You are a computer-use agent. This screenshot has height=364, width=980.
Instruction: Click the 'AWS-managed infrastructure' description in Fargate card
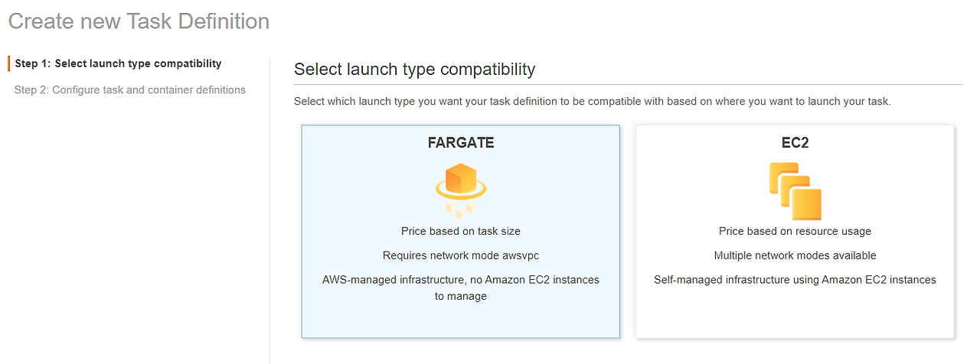click(460, 280)
